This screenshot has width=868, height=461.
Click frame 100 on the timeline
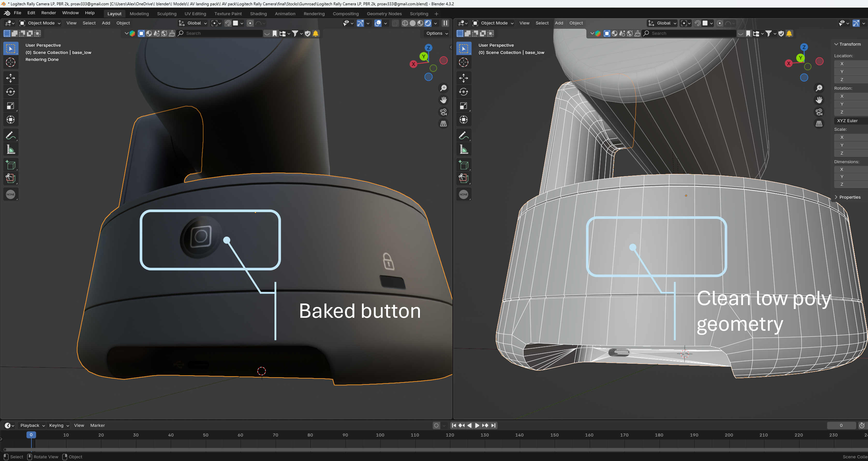380,435
